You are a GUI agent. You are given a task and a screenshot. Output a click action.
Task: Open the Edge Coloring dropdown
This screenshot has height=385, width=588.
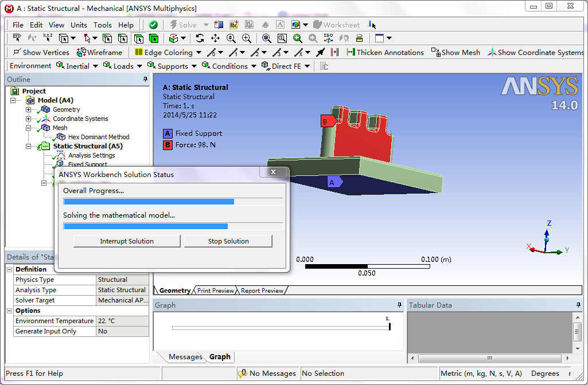pos(198,52)
